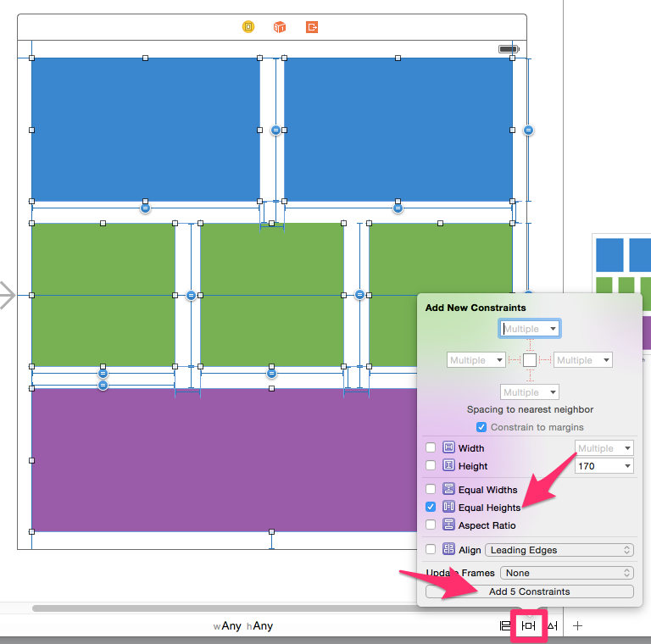Click the wAny hAny size class control
The width and height of the screenshot is (651, 644).
pyautogui.click(x=243, y=625)
